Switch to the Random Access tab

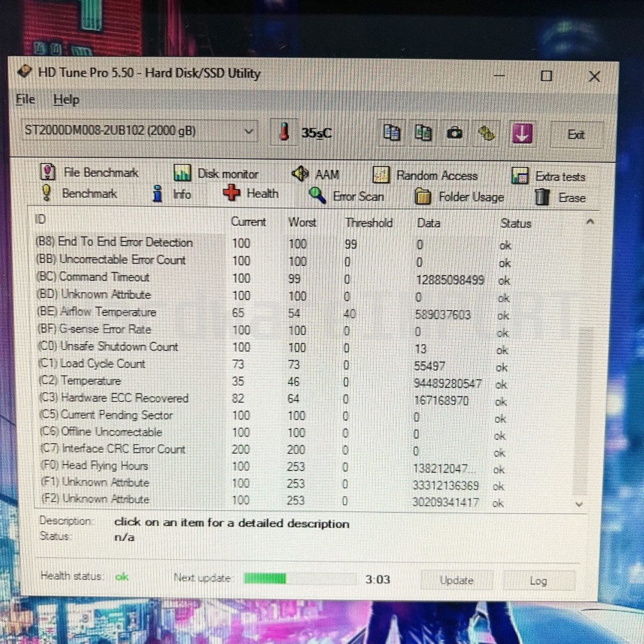click(x=425, y=175)
